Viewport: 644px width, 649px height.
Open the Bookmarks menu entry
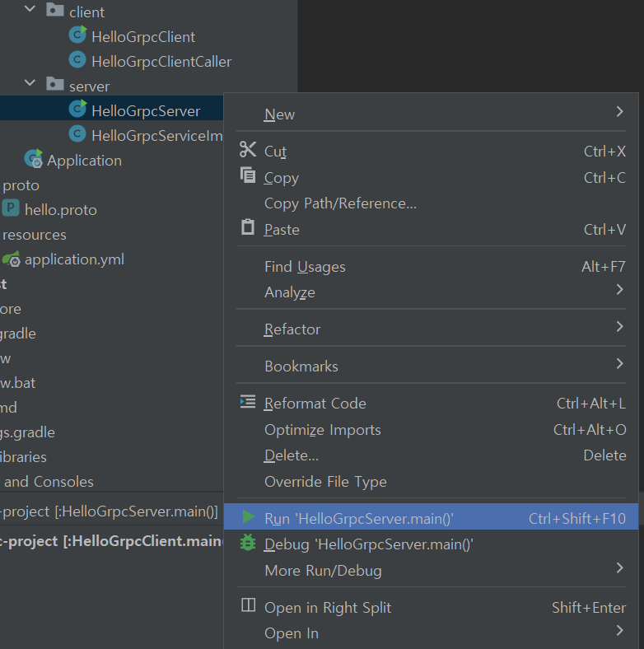point(431,367)
